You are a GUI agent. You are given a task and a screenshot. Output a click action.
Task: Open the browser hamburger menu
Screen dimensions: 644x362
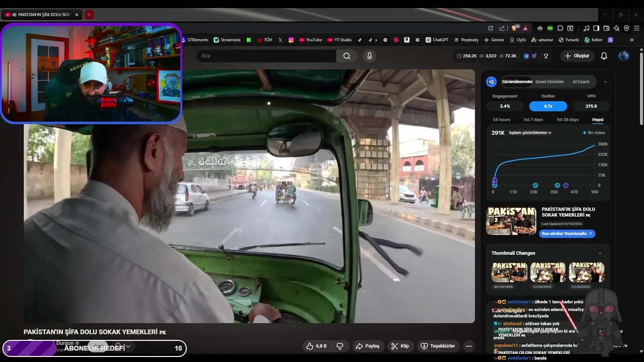[636, 28]
